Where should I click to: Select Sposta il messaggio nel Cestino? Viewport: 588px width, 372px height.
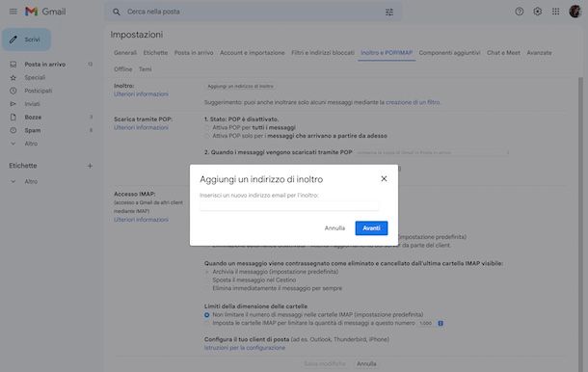[x=207, y=280]
